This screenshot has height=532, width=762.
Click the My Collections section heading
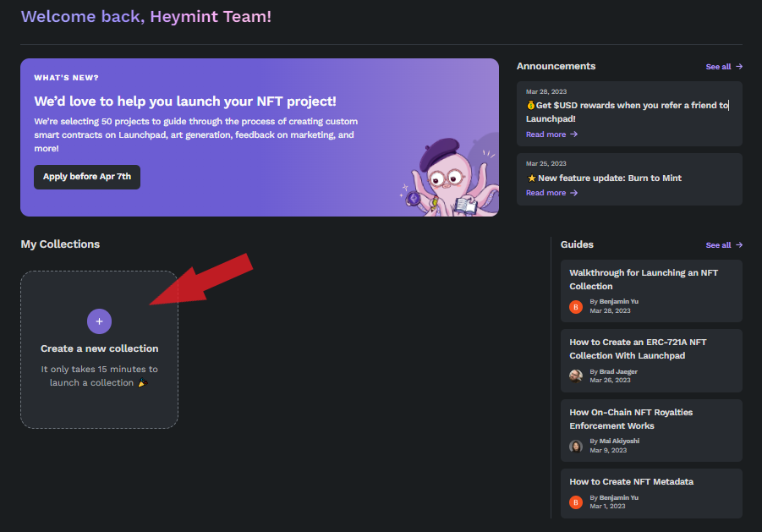click(60, 244)
